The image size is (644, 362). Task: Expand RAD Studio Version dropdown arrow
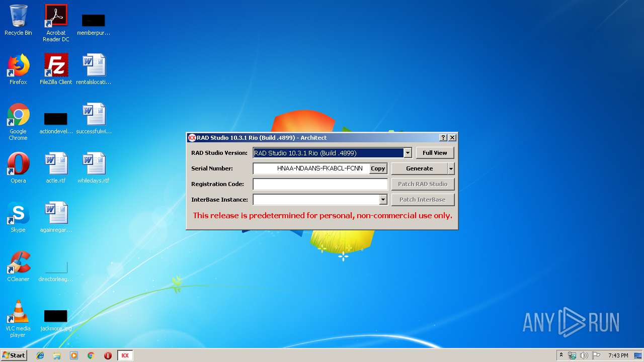408,153
